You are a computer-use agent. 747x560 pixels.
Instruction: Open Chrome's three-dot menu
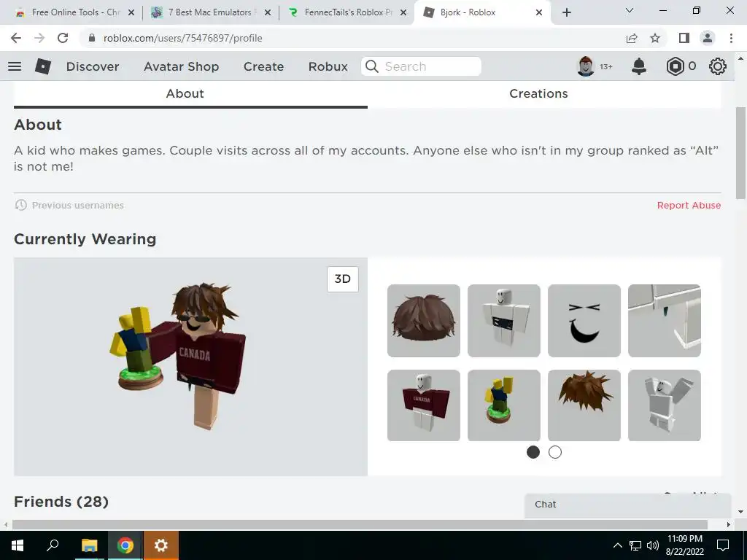[731, 38]
